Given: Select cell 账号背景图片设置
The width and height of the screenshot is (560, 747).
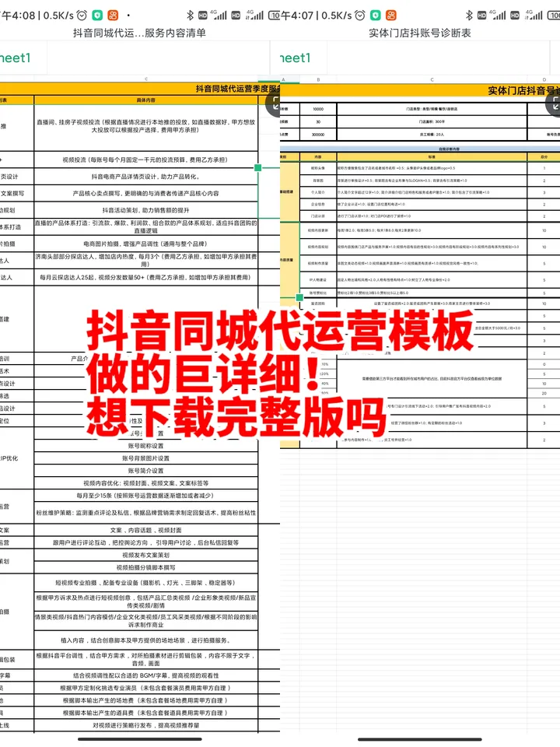Looking at the screenshot, I should 145,458.
